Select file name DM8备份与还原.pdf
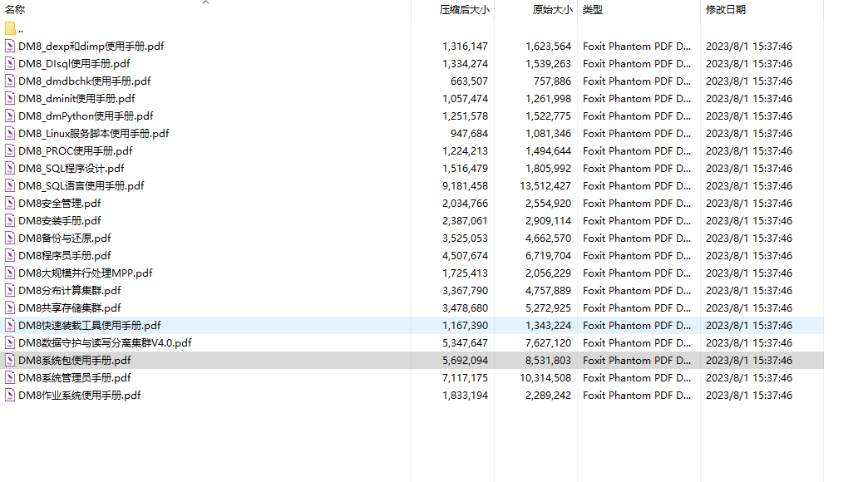 tap(65, 238)
